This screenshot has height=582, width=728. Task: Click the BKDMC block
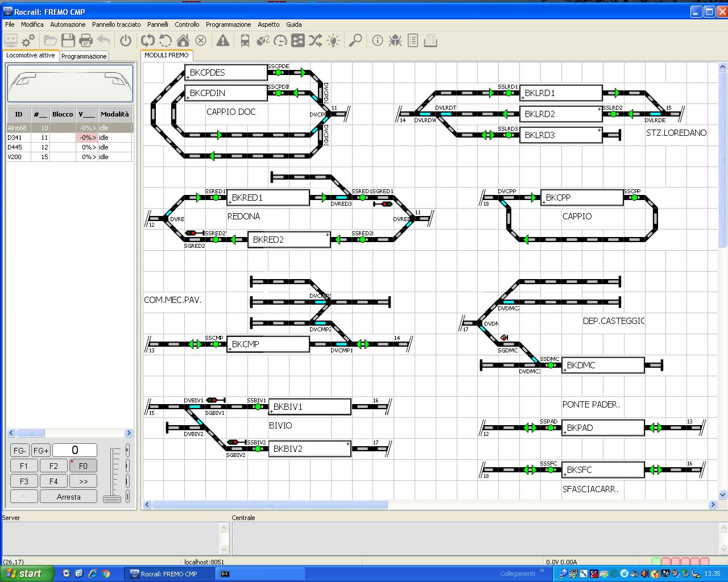click(603, 365)
